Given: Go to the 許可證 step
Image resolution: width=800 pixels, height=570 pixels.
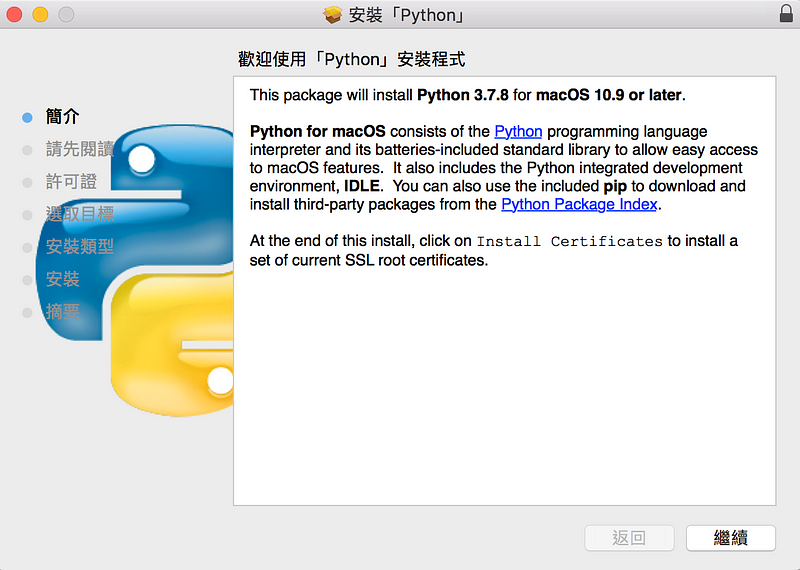Looking at the screenshot, I should (71, 181).
